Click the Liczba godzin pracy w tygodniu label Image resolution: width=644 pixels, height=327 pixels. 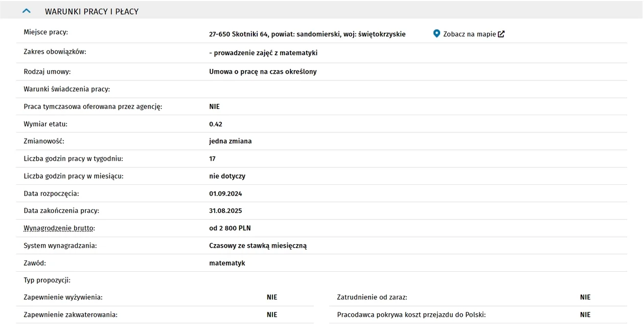click(73, 159)
